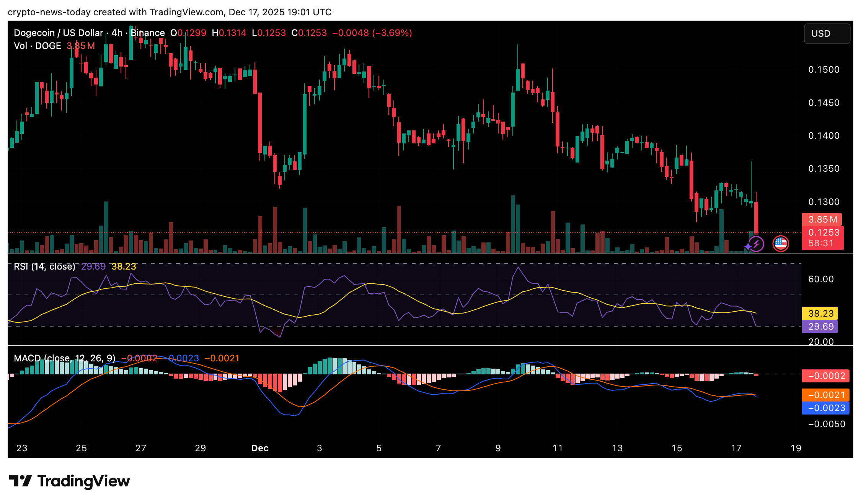The width and height of the screenshot is (861, 504).
Task: Click the TradingView logo at bottom left
Action: click(x=69, y=481)
